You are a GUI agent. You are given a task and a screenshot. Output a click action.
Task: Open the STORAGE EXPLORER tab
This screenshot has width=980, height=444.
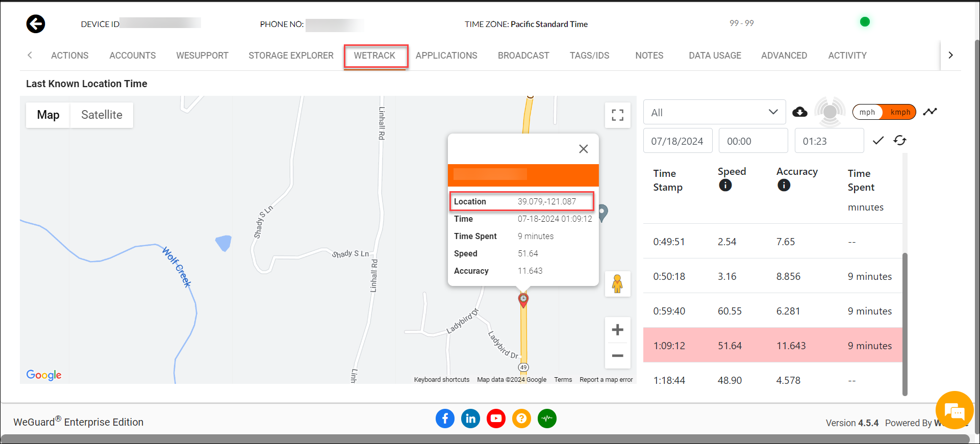pos(291,56)
